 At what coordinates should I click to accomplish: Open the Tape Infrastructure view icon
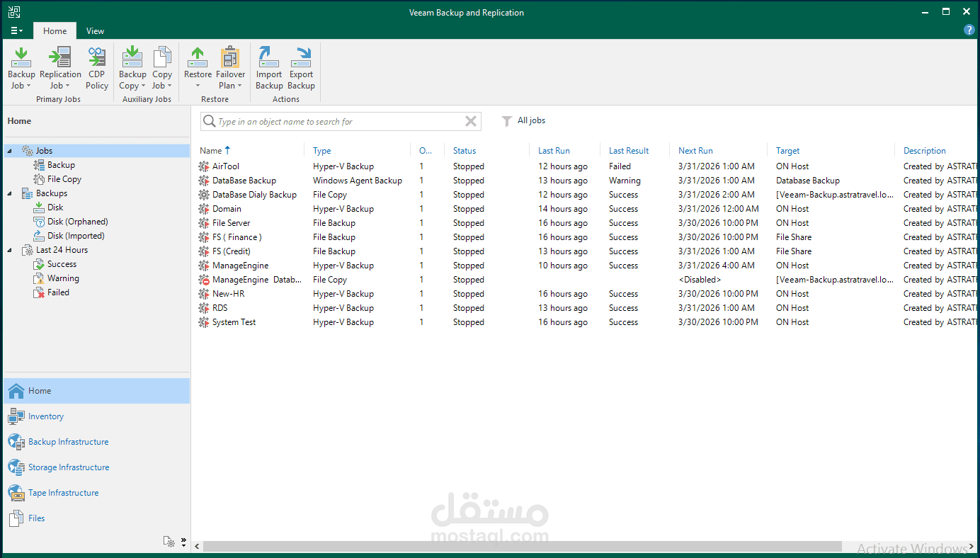[16, 493]
